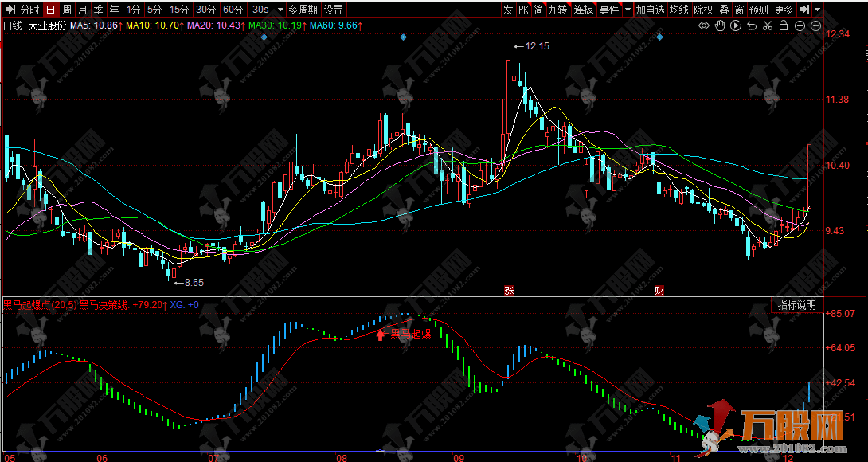Open the 指标说明 indicator description button
The image size is (868, 462).
796,305
